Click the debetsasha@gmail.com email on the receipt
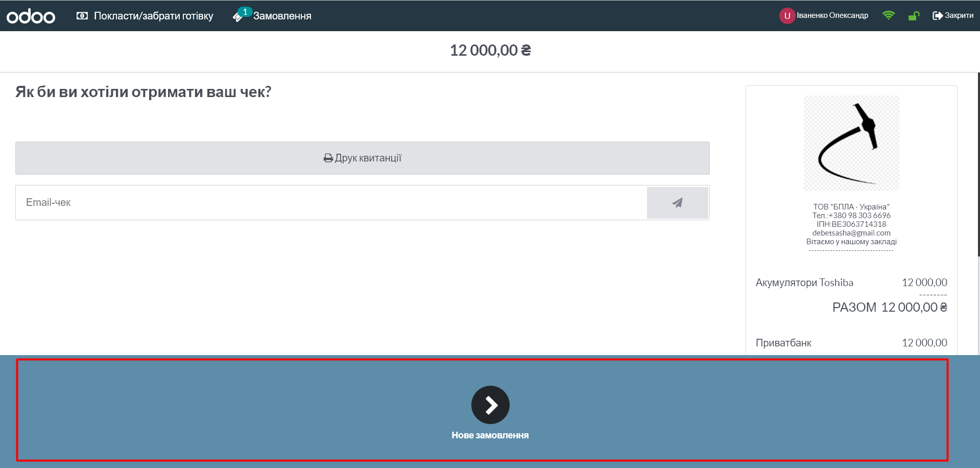 coord(851,233)
